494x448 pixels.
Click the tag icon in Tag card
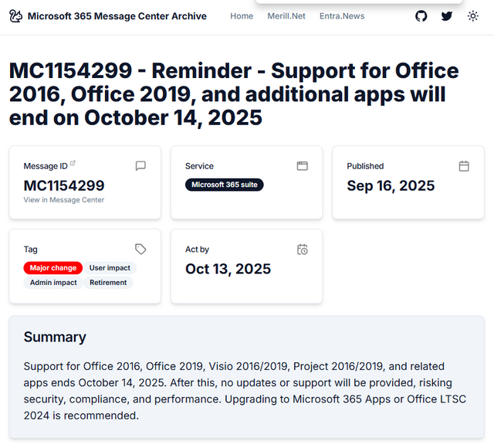coord(140,249)
